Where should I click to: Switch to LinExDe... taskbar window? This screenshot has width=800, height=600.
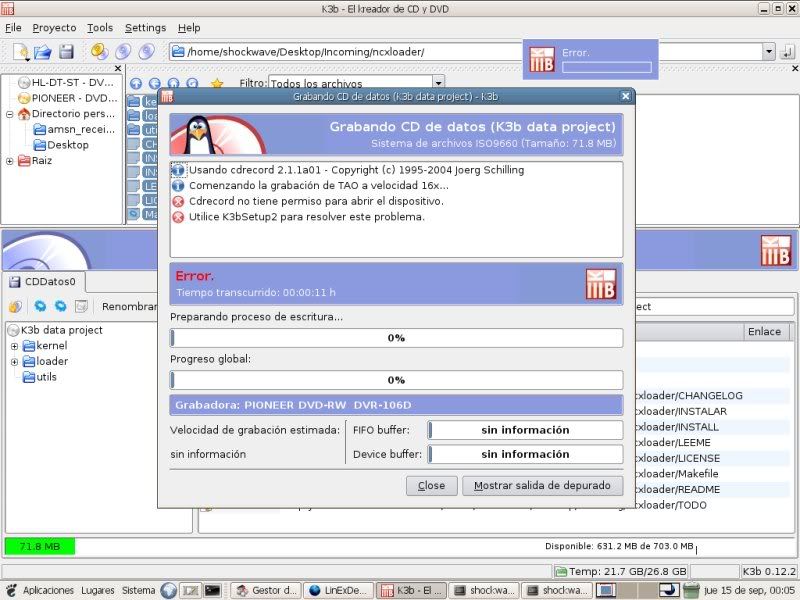coord(339,590)
